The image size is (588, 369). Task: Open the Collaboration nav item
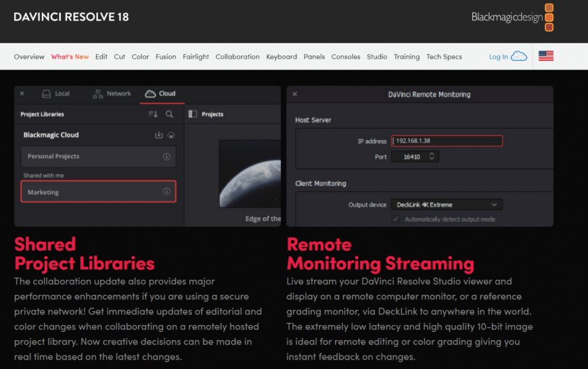[238, 57]
